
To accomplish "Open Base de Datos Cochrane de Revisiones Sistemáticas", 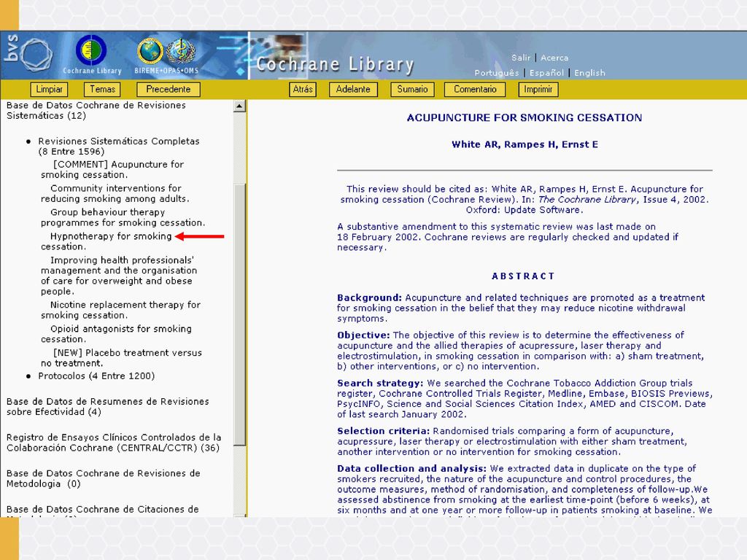I will [x=96, y=111].
